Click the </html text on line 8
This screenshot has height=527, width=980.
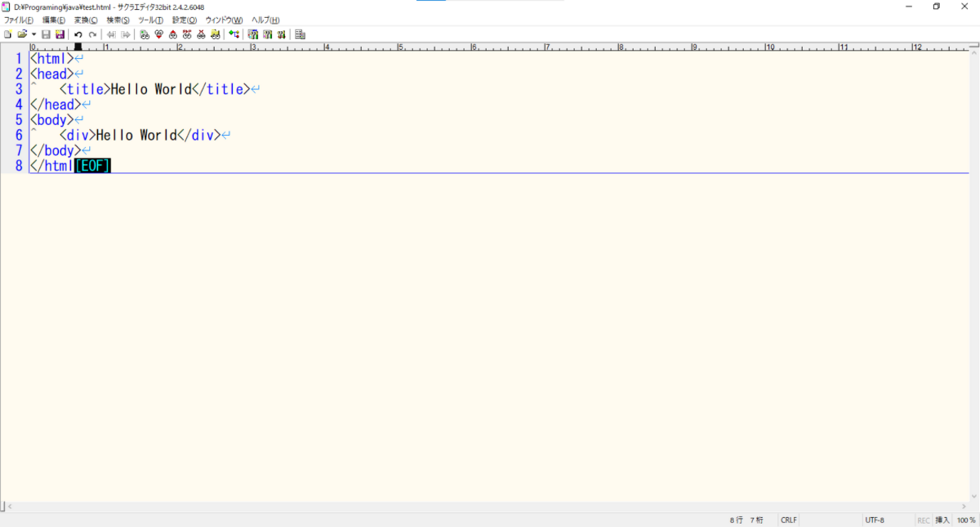51,166
